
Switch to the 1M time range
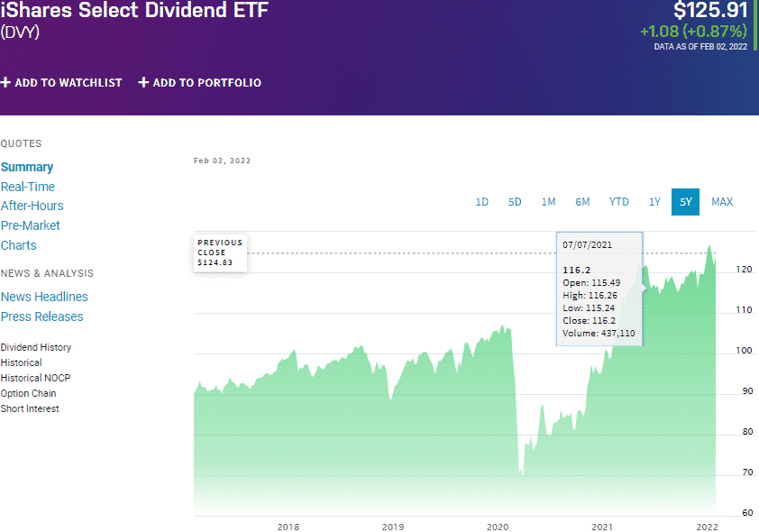(x=548, y=202)
